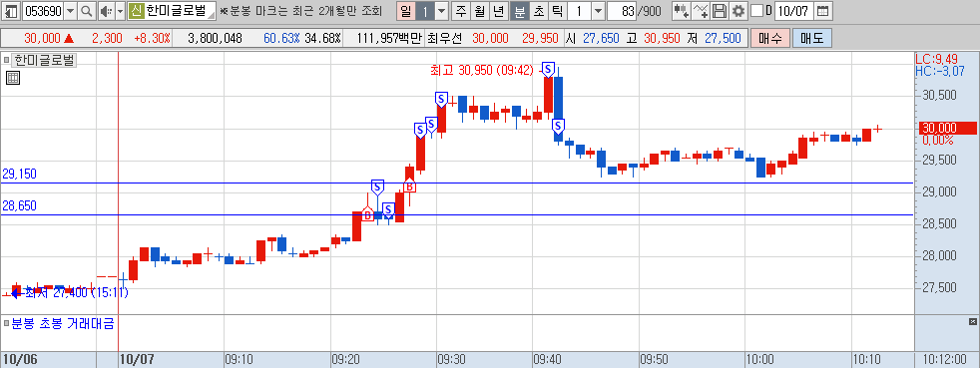Expand the 일 period count dropdown
This screenshot has height=368, width=980.
point(442,11)
